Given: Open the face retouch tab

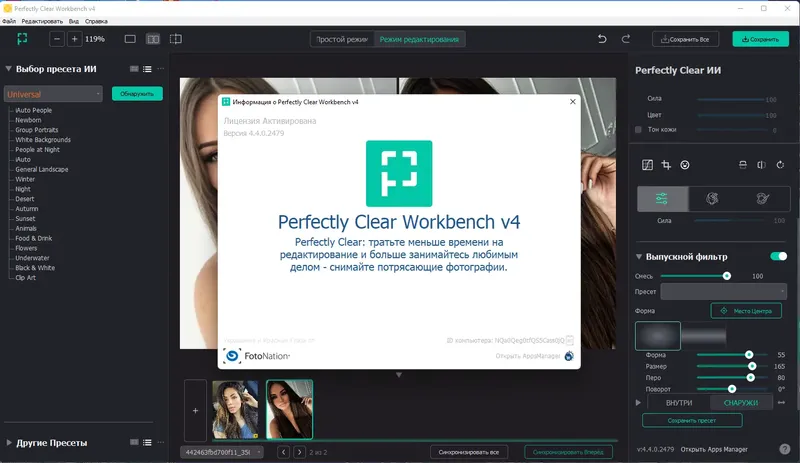Looking at the screenshot, I should click(713, 199).
